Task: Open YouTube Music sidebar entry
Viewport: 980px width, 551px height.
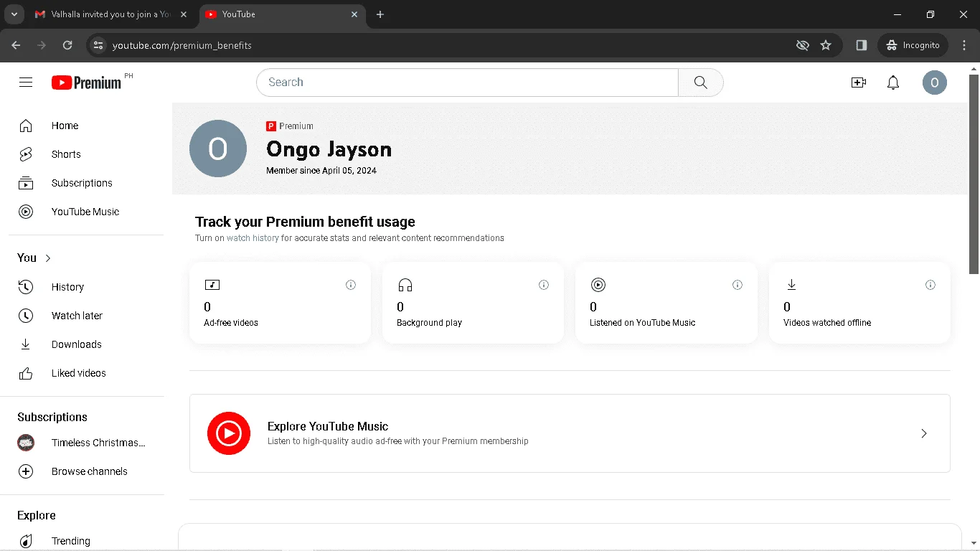Action: [86, 212]
